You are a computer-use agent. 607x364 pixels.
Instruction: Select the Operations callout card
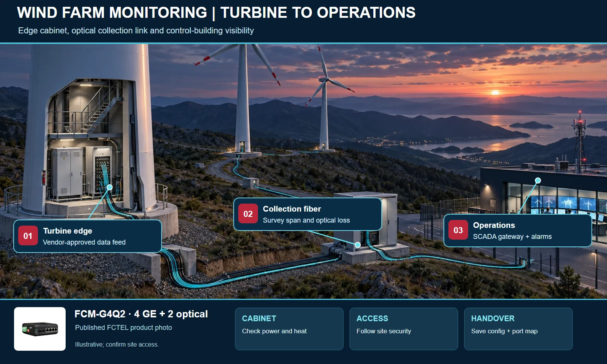coord(518,231)
